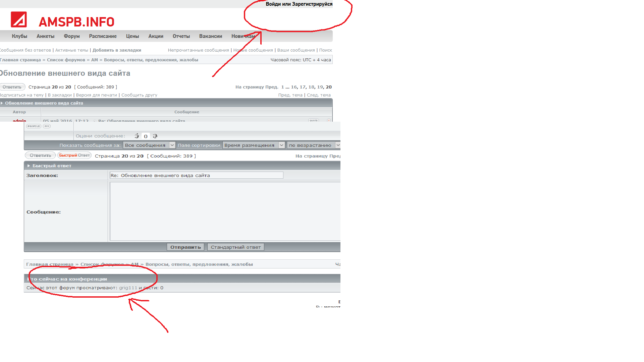Click the thumbs-down rating icon
The image size is (644, 362).
(x=155, y=136)
